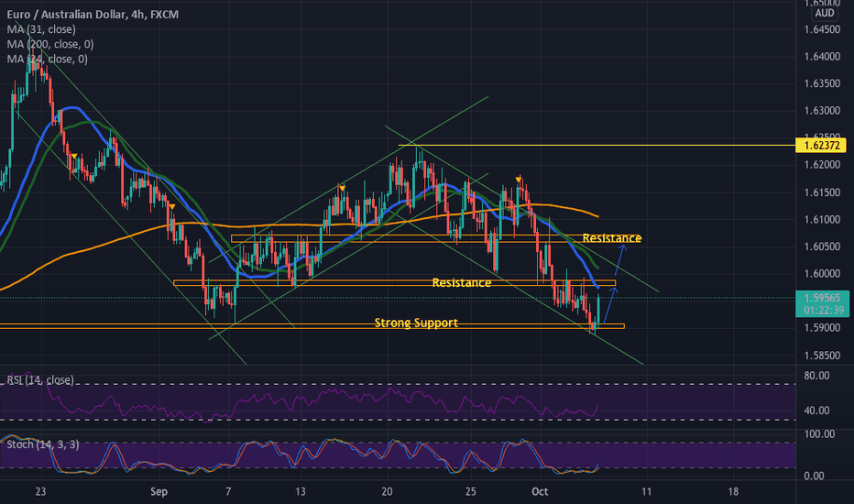The height and width of the screenshot is (504, 854).
Task: Select the 'Strong Support' text annotation
Action: click(416, 323)
